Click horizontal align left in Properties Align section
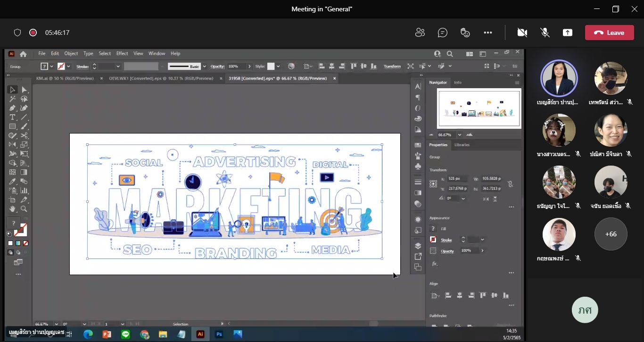This screenshot has width=644, height=342. pyautogui.click(x=448, y=296)
